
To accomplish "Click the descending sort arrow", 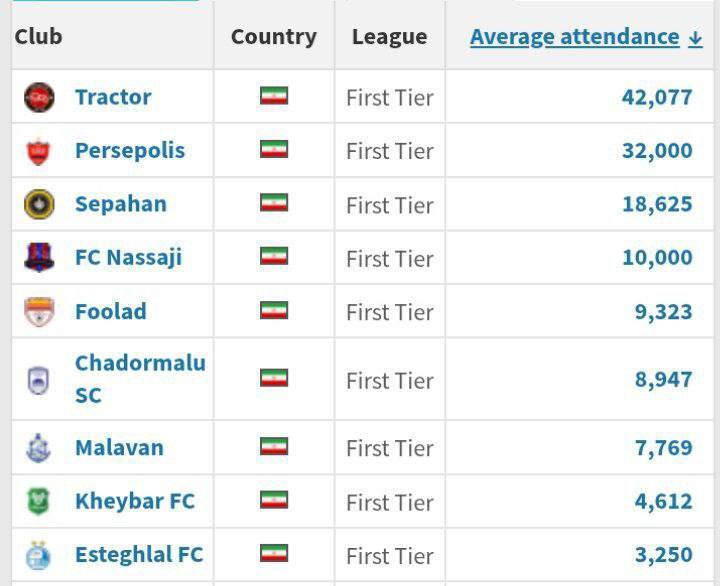I will [x=696, y=38].
